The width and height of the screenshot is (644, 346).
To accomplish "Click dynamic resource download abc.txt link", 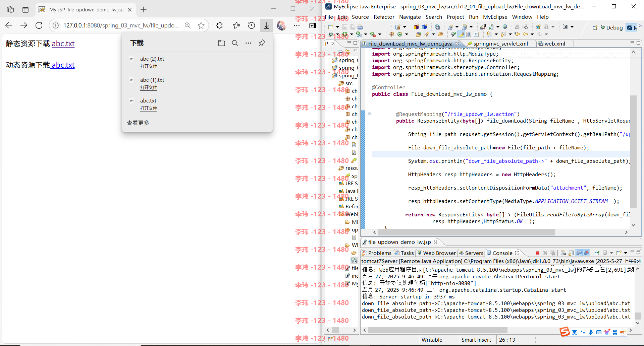I will pyautogui.click(x=63, y=65).
